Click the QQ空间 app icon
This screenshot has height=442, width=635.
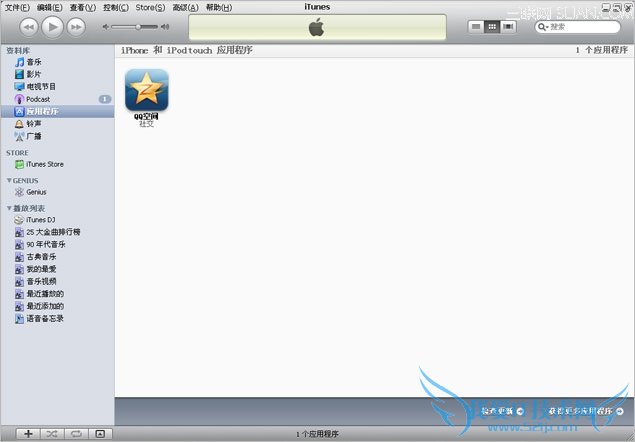(147, 90)
